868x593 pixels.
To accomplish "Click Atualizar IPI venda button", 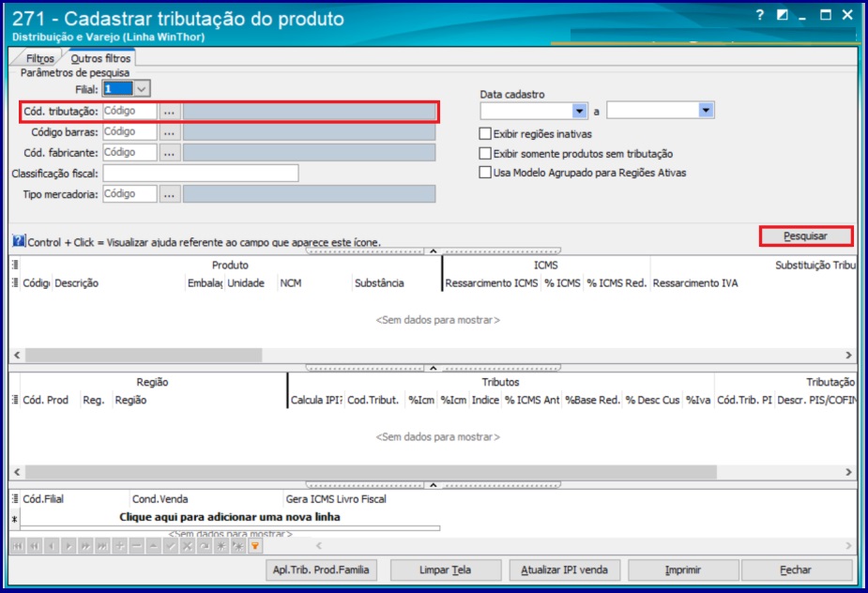I will 565,570.
